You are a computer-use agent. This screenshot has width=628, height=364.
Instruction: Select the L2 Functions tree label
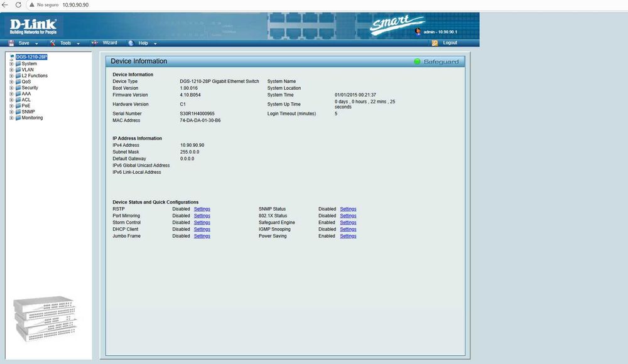click(x=35, y=76)
